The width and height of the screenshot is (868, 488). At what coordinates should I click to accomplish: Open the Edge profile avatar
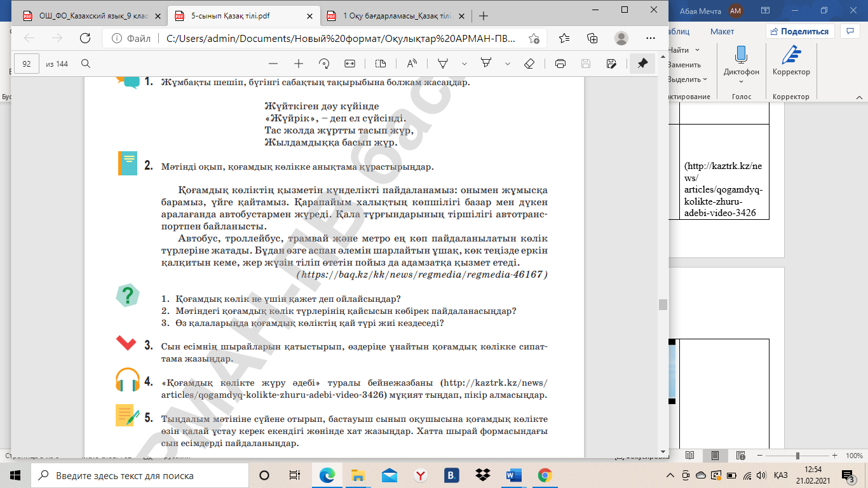click(621, 38)
